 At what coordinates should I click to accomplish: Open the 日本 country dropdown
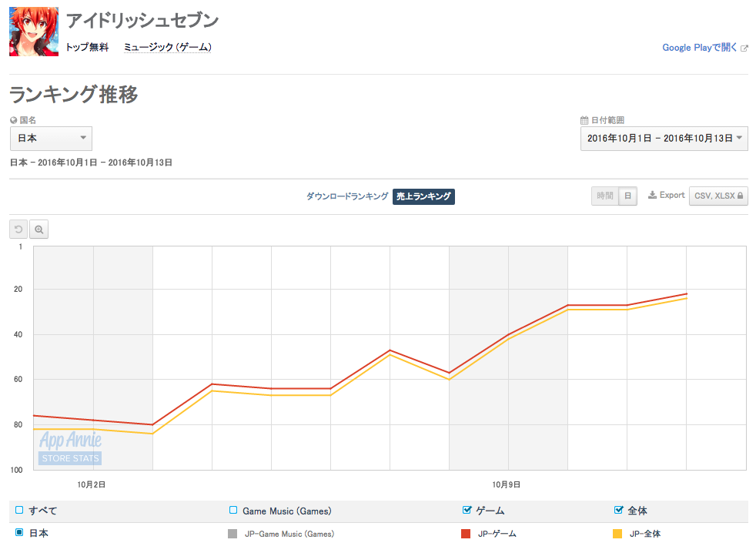click(x=51, y=139)
